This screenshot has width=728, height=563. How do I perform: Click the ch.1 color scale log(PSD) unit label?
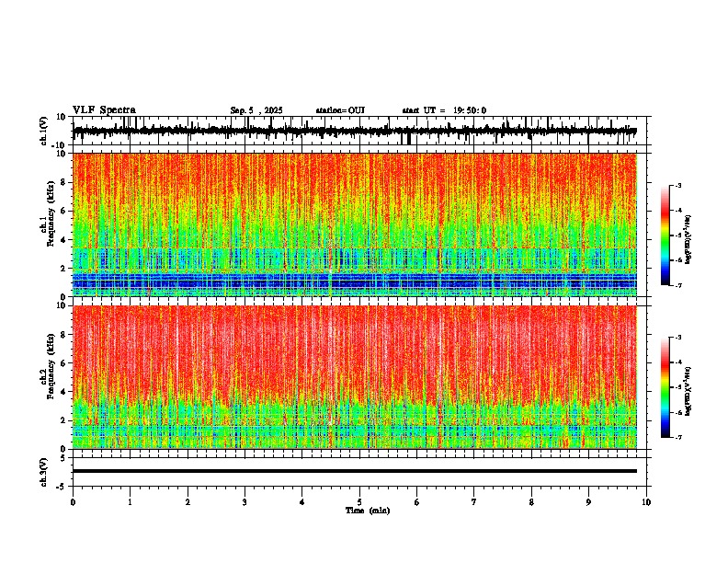pos(688,239)
